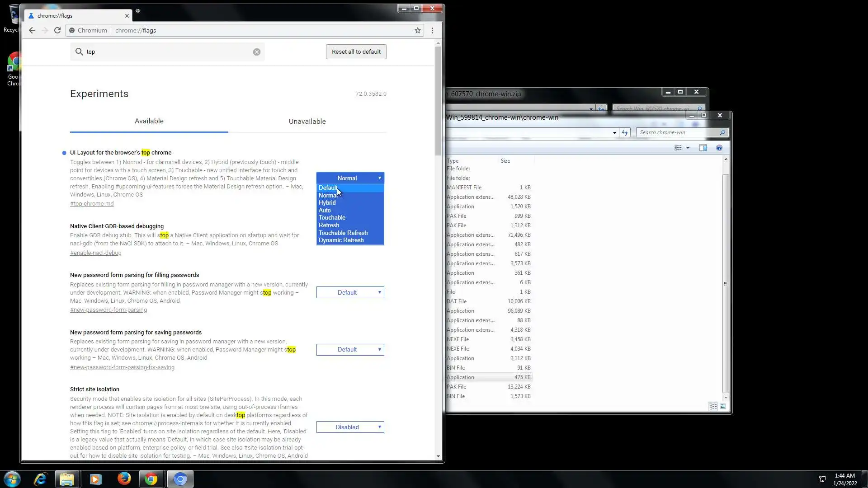Launch Firefox from the taskbar
This screenshot has width=868, height=488.
point(124,479)
